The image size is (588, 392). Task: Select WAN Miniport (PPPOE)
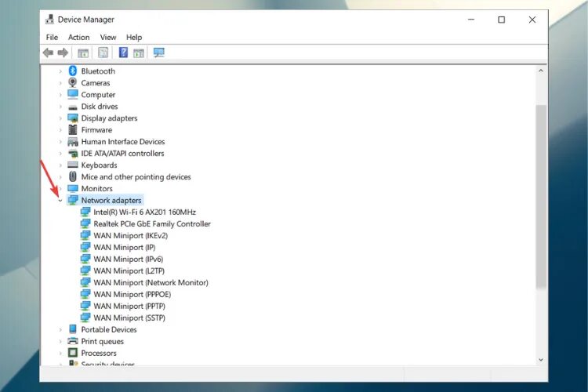click(x=132, y=294)
